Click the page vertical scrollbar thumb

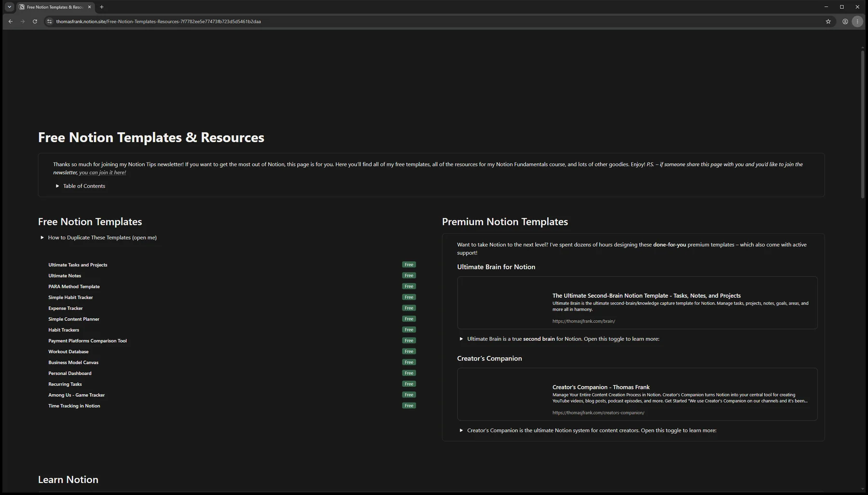pyautogui.click(x=863, y=124)
